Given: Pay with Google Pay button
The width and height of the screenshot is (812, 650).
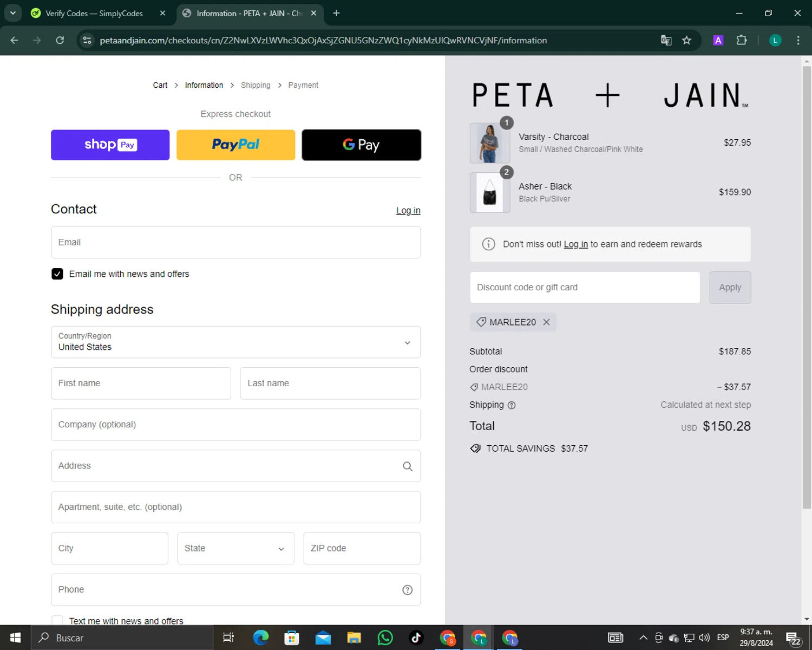Looking at the screenshot, I should coord(361,145).
